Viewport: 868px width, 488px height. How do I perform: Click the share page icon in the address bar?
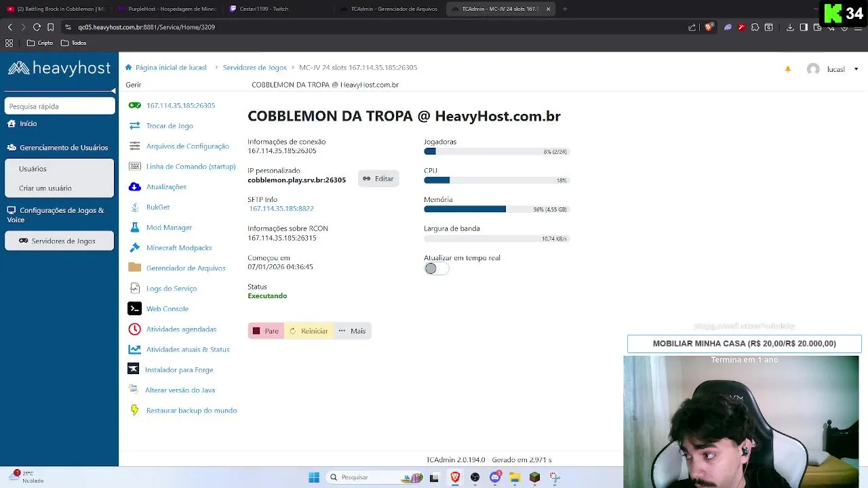point(692,27)
